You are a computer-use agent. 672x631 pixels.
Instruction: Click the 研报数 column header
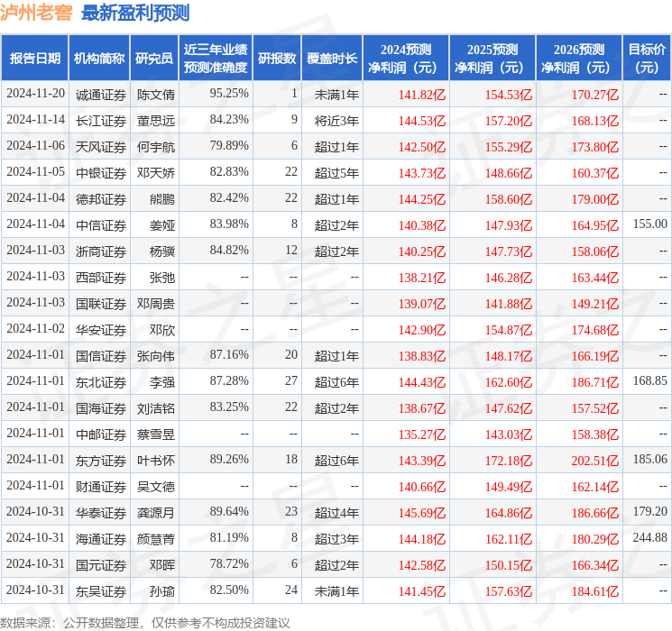coord(277,59)
